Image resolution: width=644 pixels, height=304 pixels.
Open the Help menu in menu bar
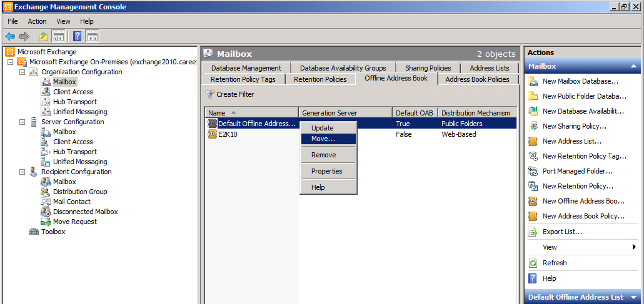pos(87,21)
